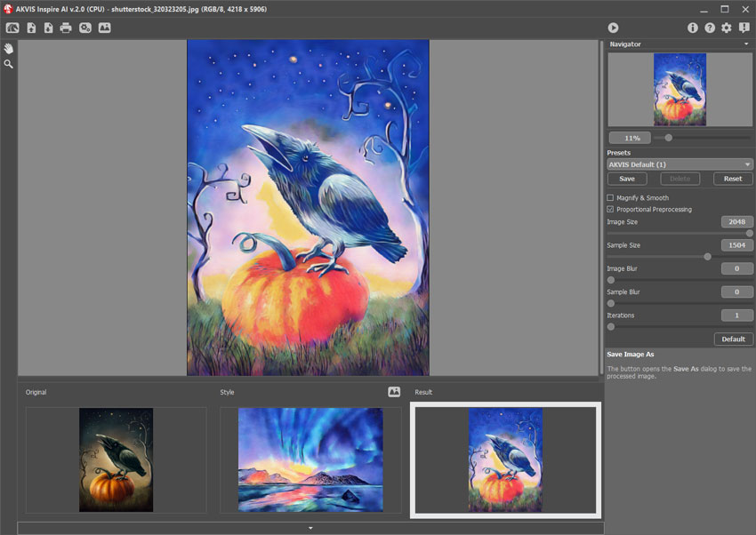Open the AKVIS home page horse icon
This screenshot has height=535, width=756.
[12, 28]
